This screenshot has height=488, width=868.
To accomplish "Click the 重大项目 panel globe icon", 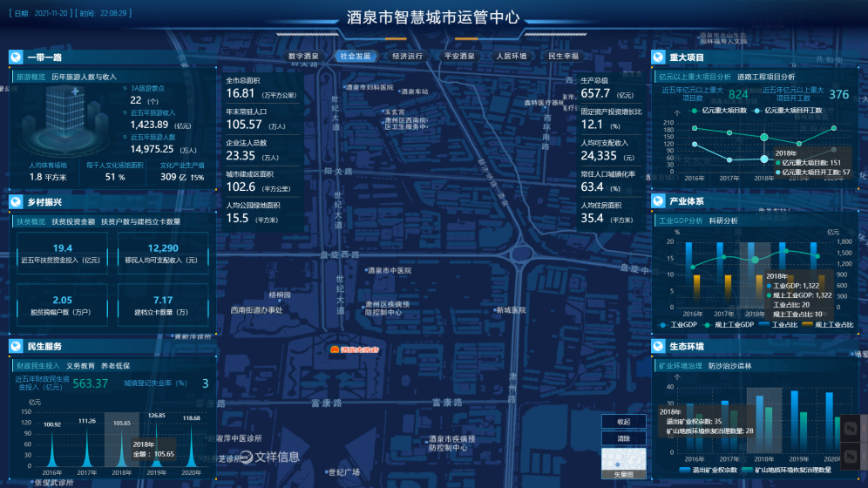I will pos(659,58).
